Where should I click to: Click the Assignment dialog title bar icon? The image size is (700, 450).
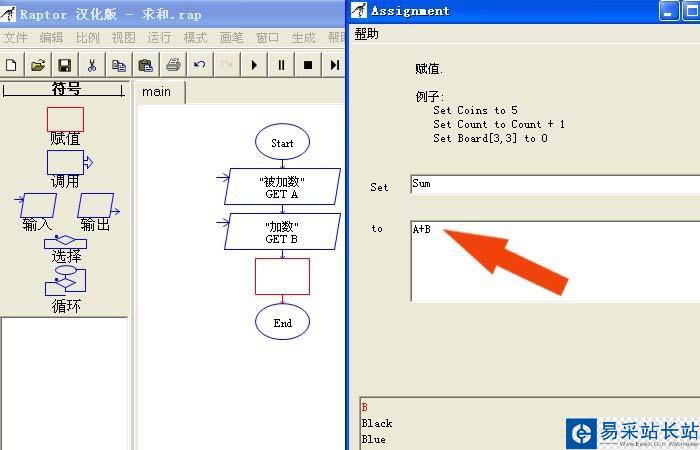point(359,11)
